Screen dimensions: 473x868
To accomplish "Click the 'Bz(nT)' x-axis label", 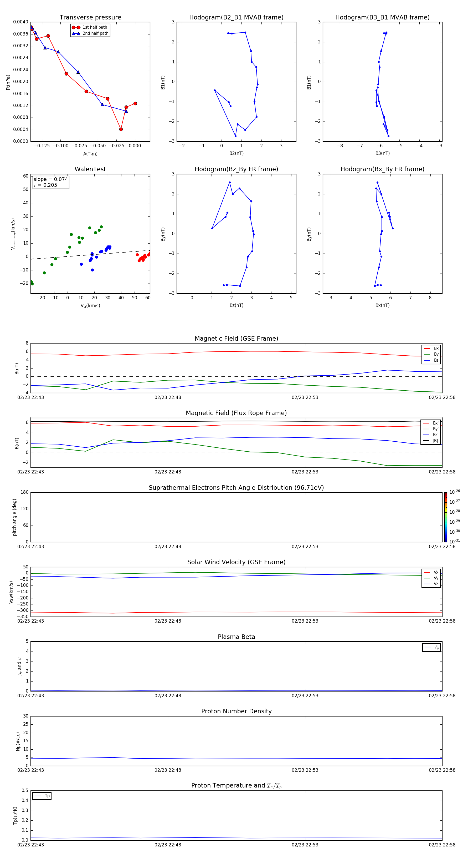I will tap(236, 305).
